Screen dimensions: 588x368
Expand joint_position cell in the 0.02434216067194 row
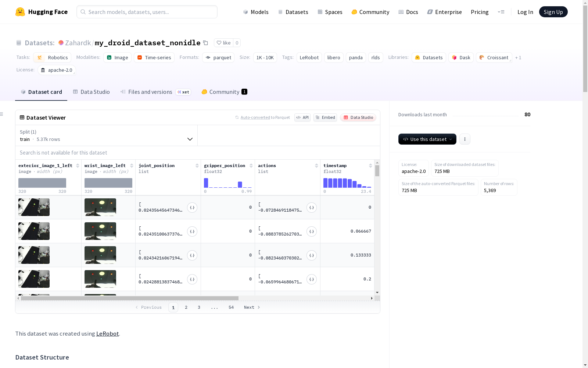pos(192,255)
